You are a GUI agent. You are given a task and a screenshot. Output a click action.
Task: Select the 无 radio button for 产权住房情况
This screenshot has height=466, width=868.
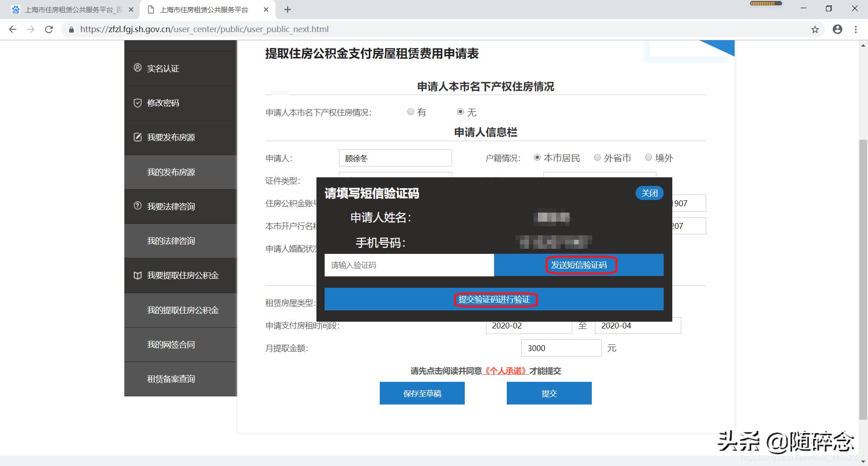click(461, 112)
